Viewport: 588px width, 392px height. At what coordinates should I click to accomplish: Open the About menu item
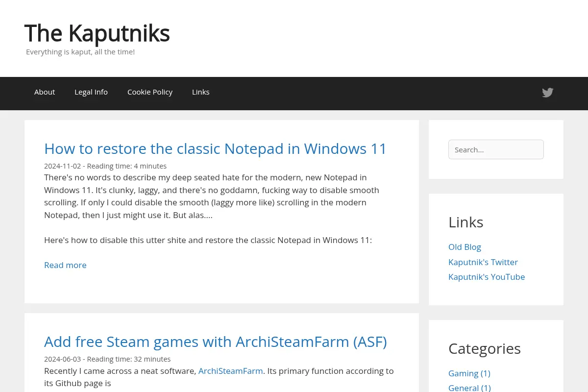[x=45, y=92]
